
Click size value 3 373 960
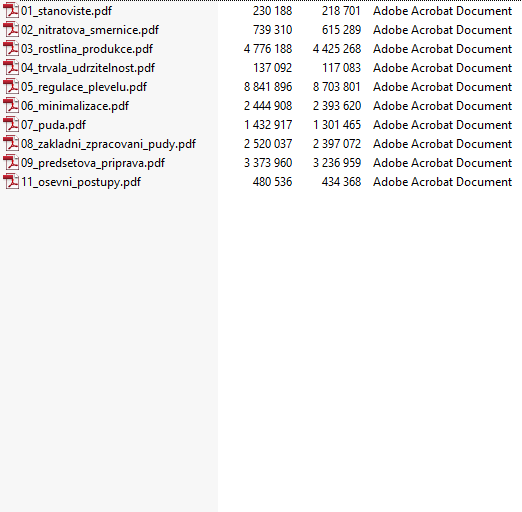pos(268,163)
